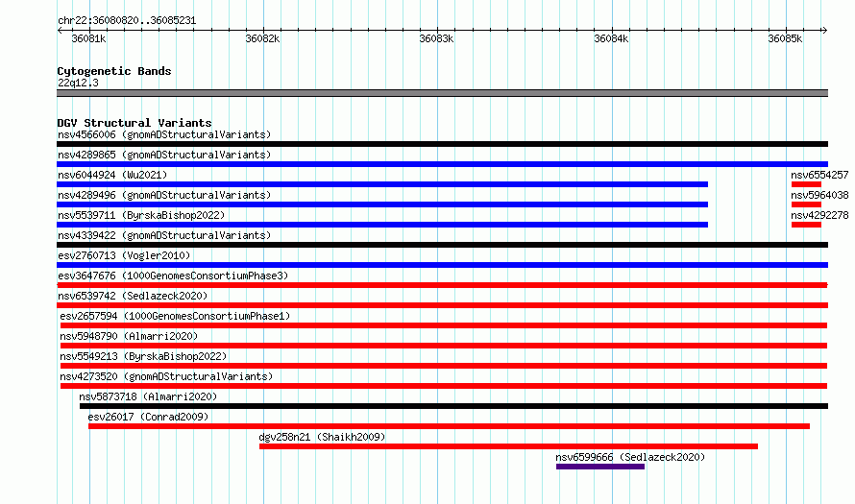Screen dimensions: 855x504
Task: Open nsv4273520 (gnomADStructuralVariants) label
Action: click(x=166, y=376)
